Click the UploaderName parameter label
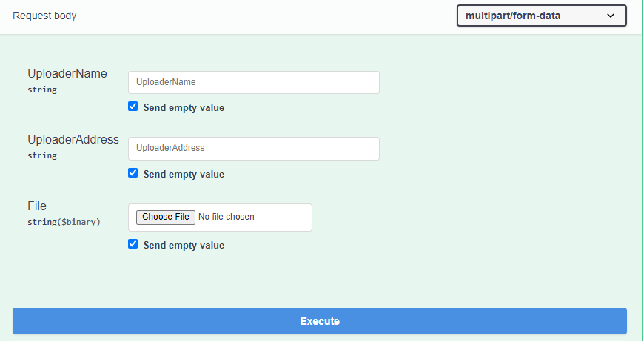 pos(67,73)
